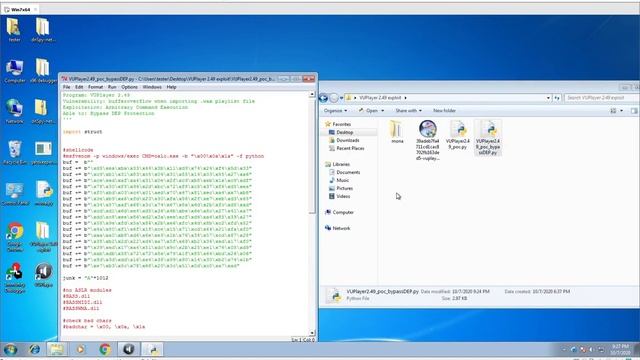Viewport: 640px width, 360px height.
Task: Open the Help menu in IDLE
Action: pyautogui.click(x=171, y=87)
